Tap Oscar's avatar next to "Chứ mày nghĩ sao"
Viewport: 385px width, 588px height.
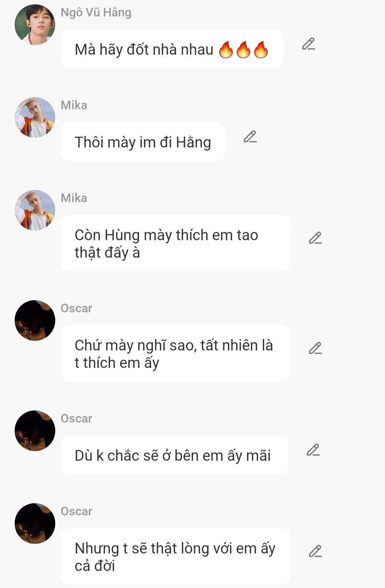(x=35, y=320)
